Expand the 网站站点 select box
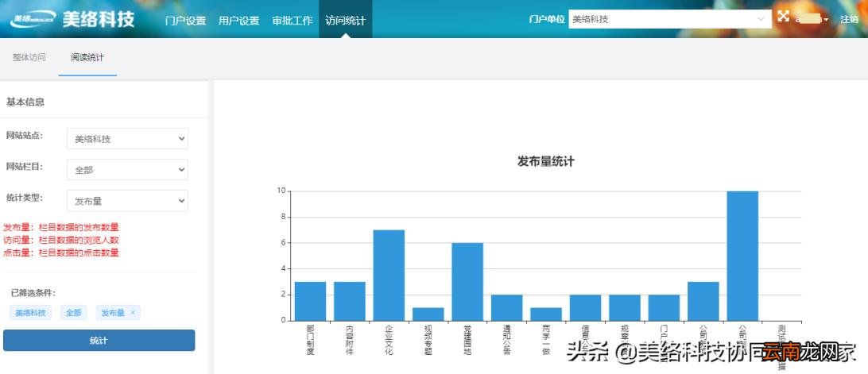This screenshot has height=374, width=868. pyautogui.click(x=127, y=139)
